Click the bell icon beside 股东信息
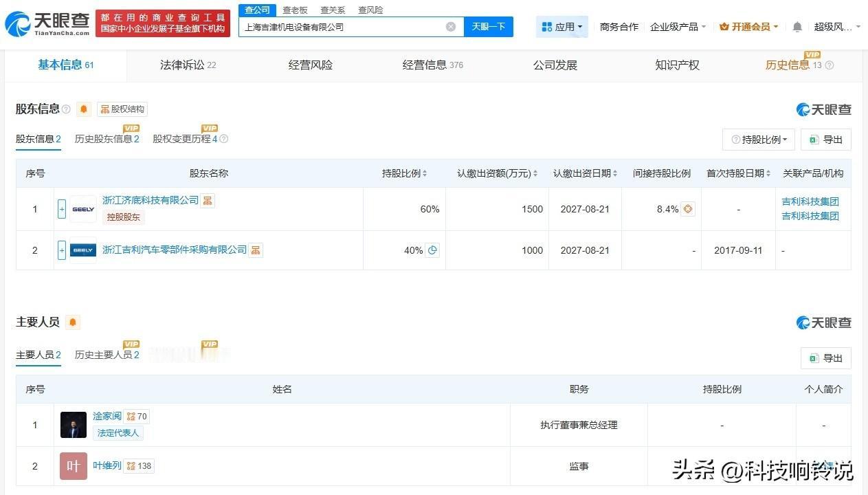Viewport: 868px width, 495px height. tap(83, 109)
